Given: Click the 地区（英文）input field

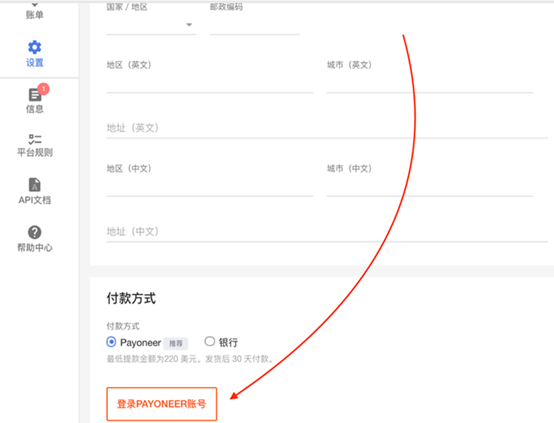Looking at the screenshot, I should tap(210, 83).
